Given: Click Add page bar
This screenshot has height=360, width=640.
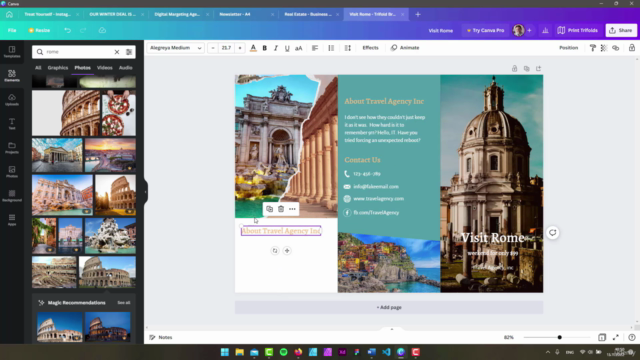Looking at the screenshot, I should click(x=389, y=307).
